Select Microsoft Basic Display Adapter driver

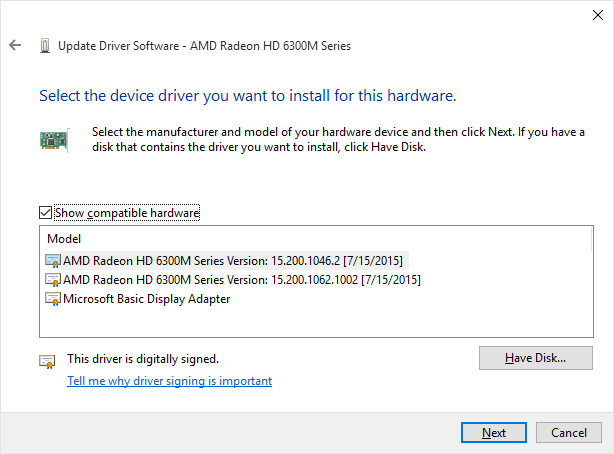[x=138, y=299]
